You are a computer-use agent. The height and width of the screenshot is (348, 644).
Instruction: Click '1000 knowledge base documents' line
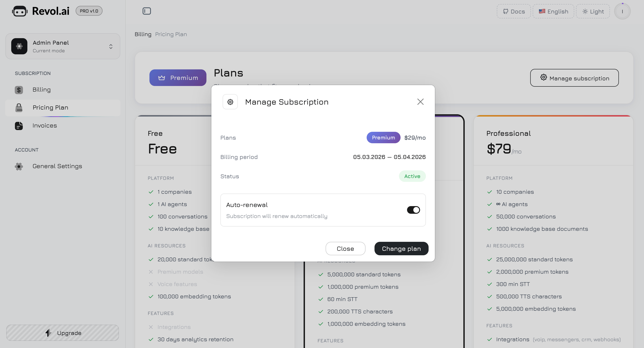coord(542,229)
